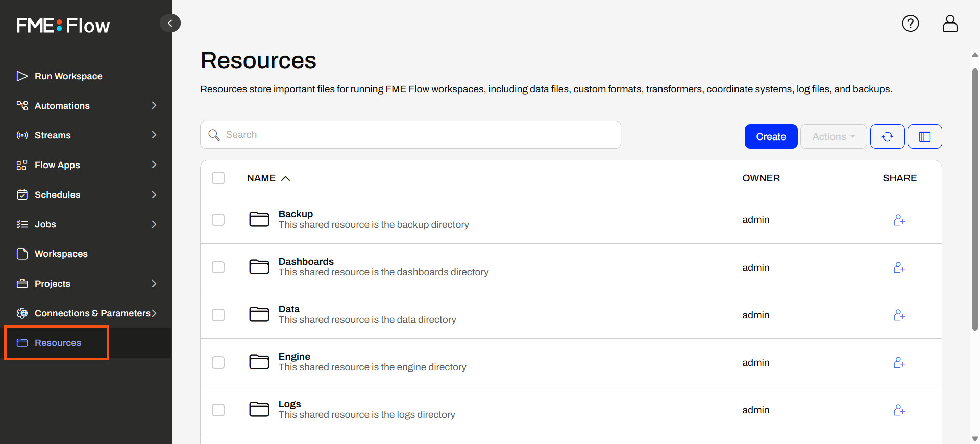This screenshot has height=444, width=980.
Task: Click the vertical page scrollbar thumb
Action: [x=975, y=199]
